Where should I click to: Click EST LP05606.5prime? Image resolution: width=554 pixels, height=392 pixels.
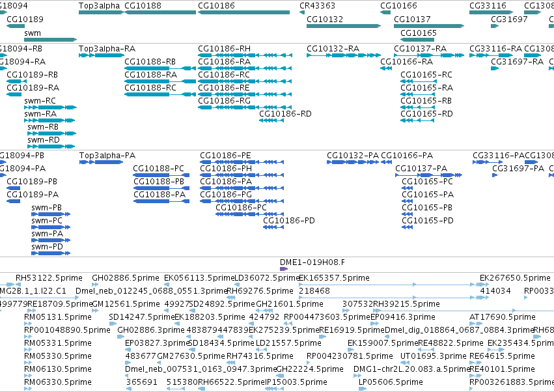[363, 389]
